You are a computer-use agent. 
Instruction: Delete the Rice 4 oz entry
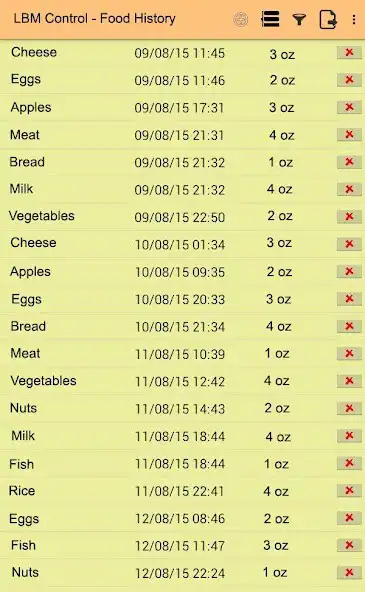coord(349,490)
